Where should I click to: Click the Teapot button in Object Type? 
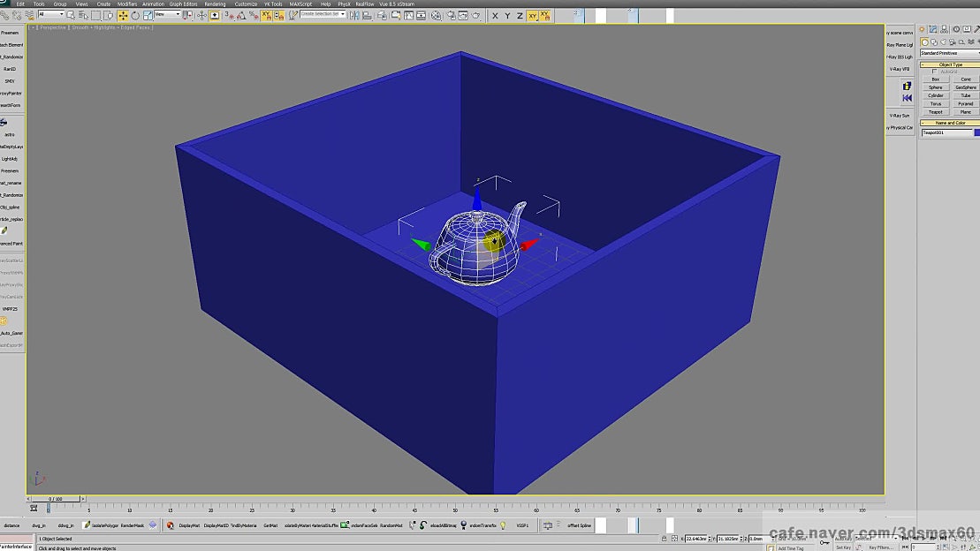pyautogui.click(x=936, y=111)
